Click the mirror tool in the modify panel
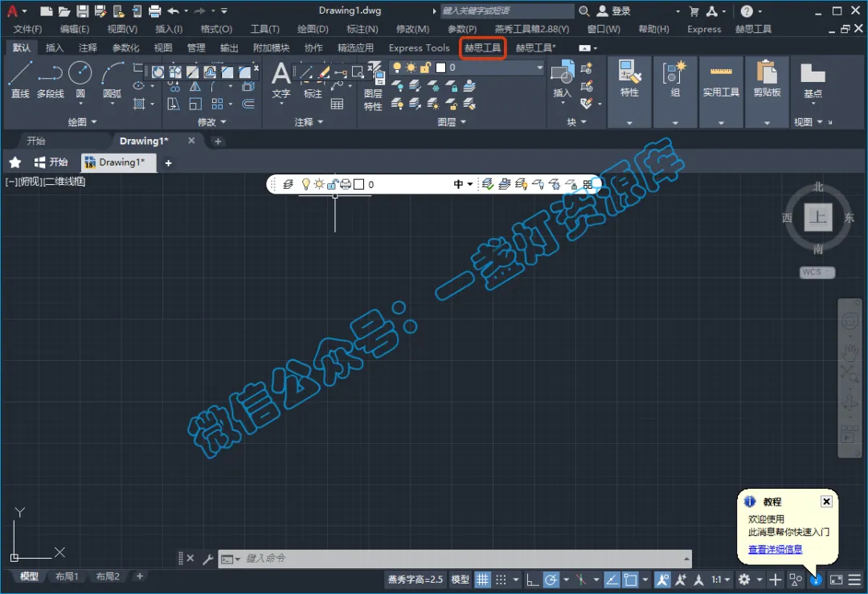868x594 pixels. [x=195, y=86]
